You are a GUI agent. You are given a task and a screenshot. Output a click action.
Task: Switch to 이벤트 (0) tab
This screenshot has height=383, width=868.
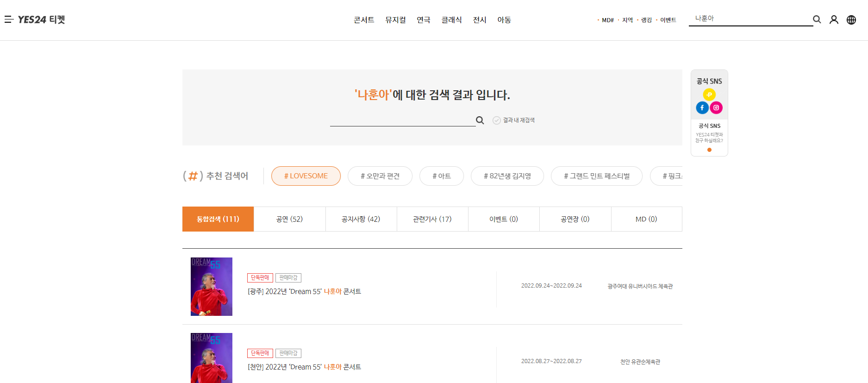tap(504, 219)
